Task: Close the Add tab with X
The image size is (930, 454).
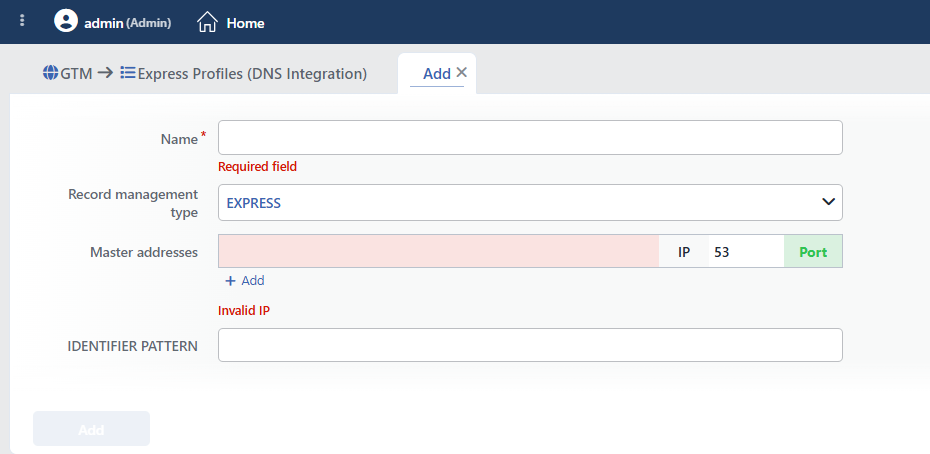Action: coord(461,72)
